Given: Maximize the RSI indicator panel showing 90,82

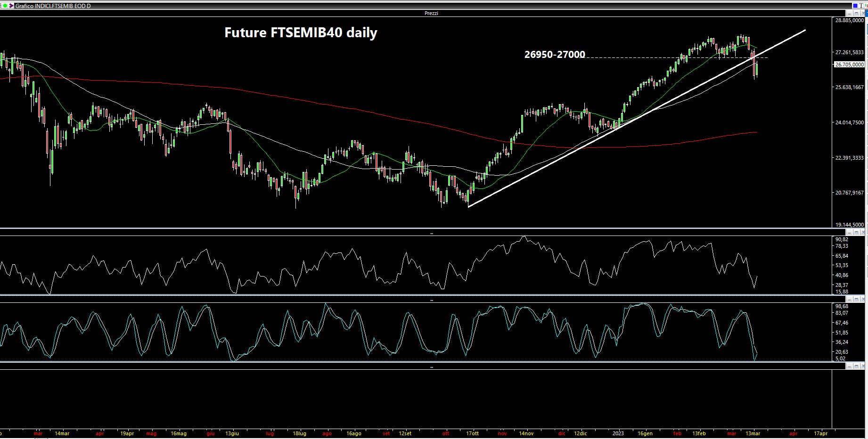Looking at the screenshot, I should click(x=856, y=233).
